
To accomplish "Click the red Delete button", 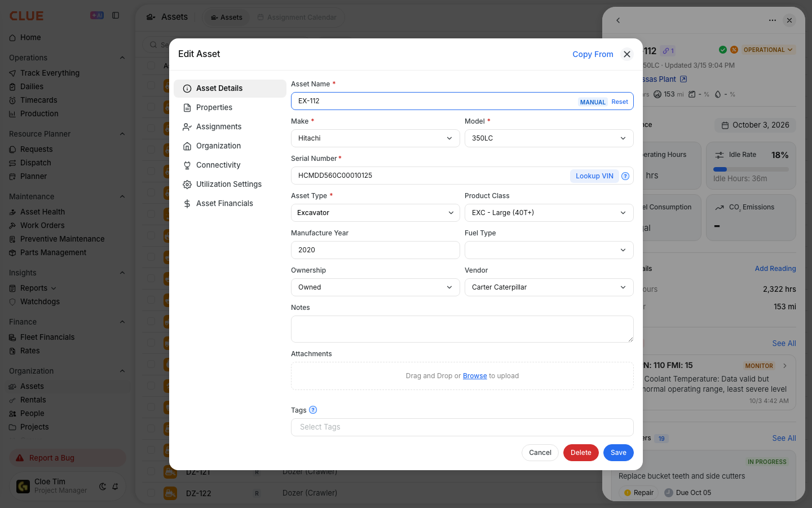I will click(581, 453).
